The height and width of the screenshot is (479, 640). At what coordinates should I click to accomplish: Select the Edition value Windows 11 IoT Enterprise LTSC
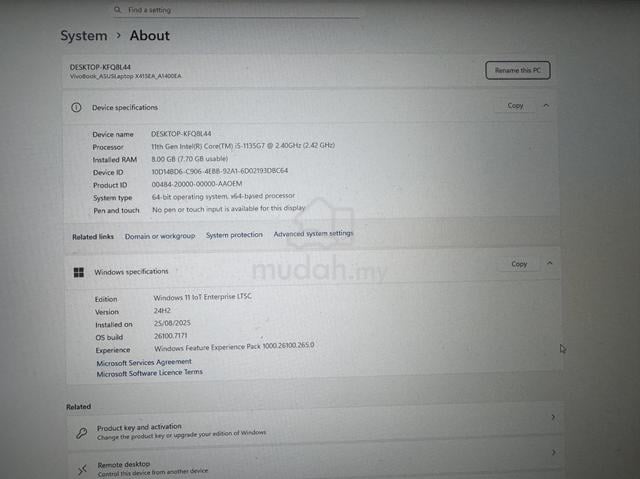click(x=202, y=297)
